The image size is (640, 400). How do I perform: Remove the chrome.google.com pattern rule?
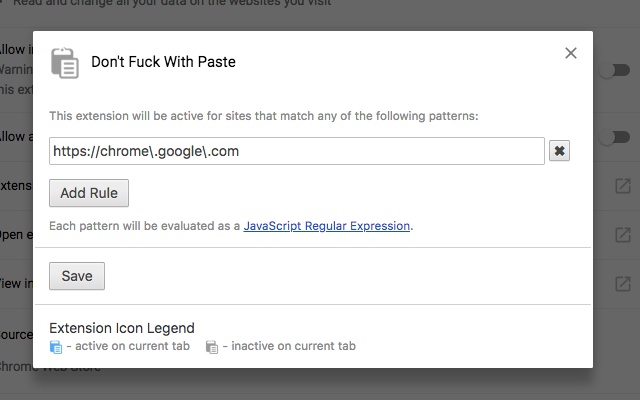coord(560,151)
